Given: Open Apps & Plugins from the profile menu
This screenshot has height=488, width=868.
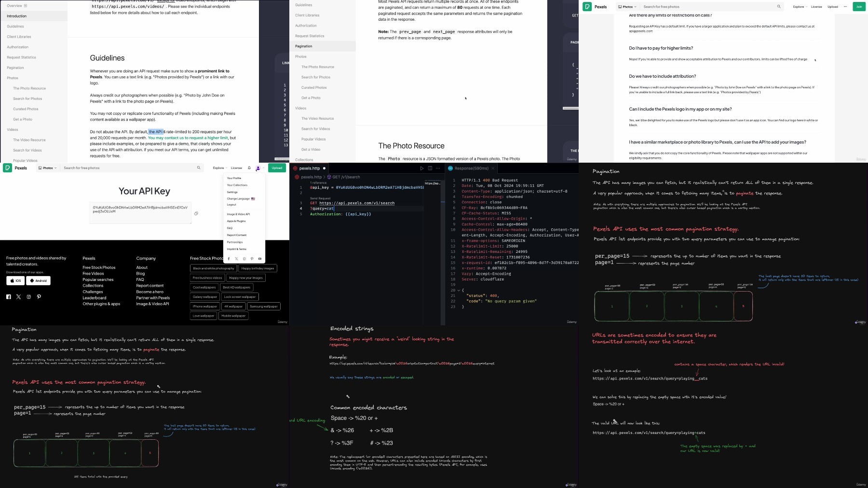Looking at the screenshot, I should 236,221.
